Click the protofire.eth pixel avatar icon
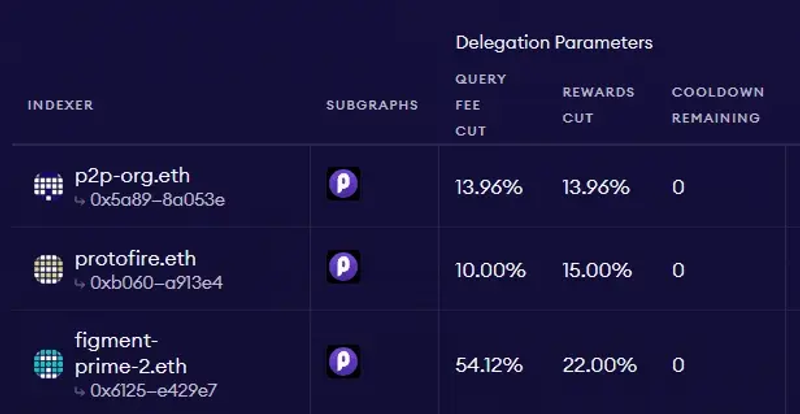 48,270
